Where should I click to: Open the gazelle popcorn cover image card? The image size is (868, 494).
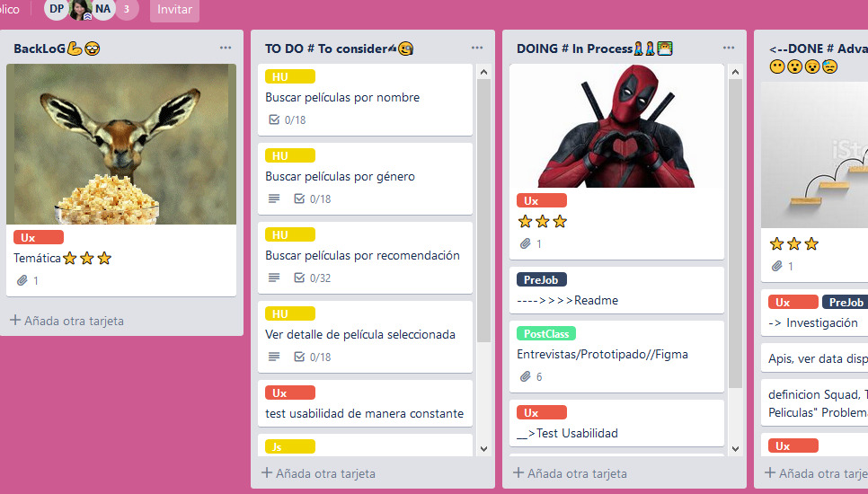tap(121, 144)
